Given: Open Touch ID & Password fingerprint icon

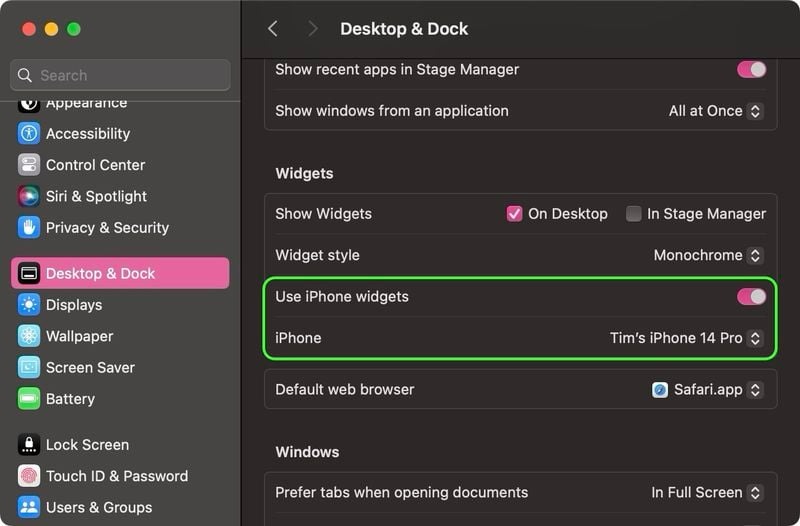Looking at the screenshot, I should [x=29, y=476].
